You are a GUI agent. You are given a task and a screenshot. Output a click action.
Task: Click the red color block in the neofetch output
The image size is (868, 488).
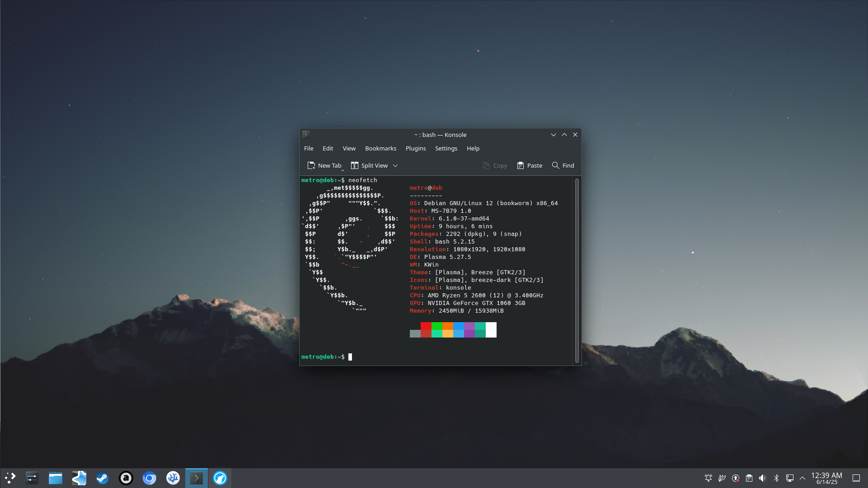point(426,326)
